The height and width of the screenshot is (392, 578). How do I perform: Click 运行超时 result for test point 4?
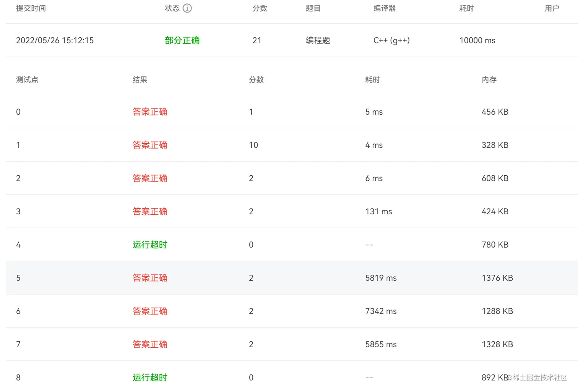[150, 245]
